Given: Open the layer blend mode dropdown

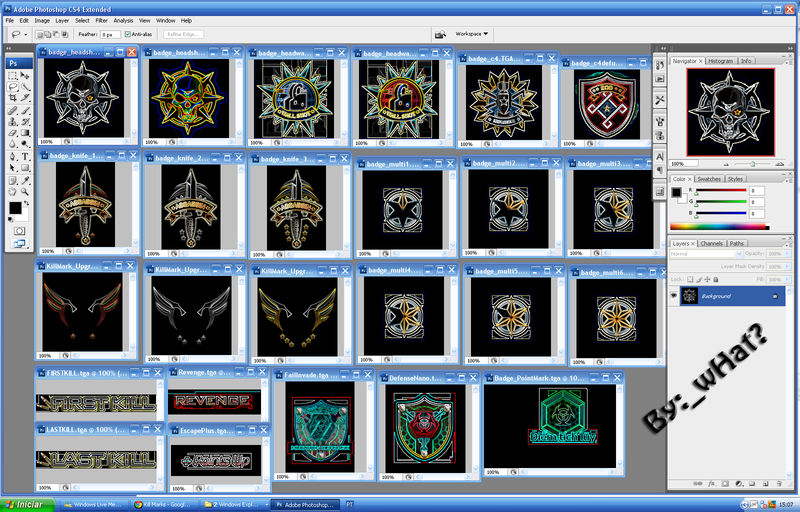Looking at the screenshot, I should click(706, 253).
